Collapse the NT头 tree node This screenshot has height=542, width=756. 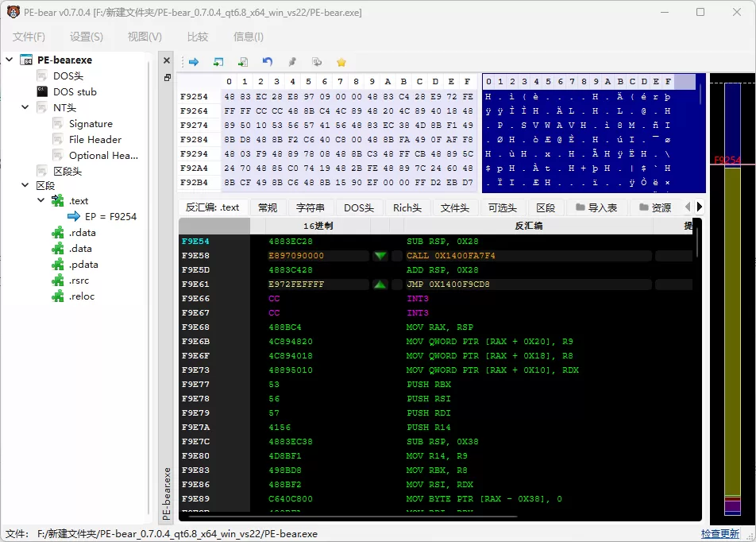pyautogui.click(x=24, y=107)
